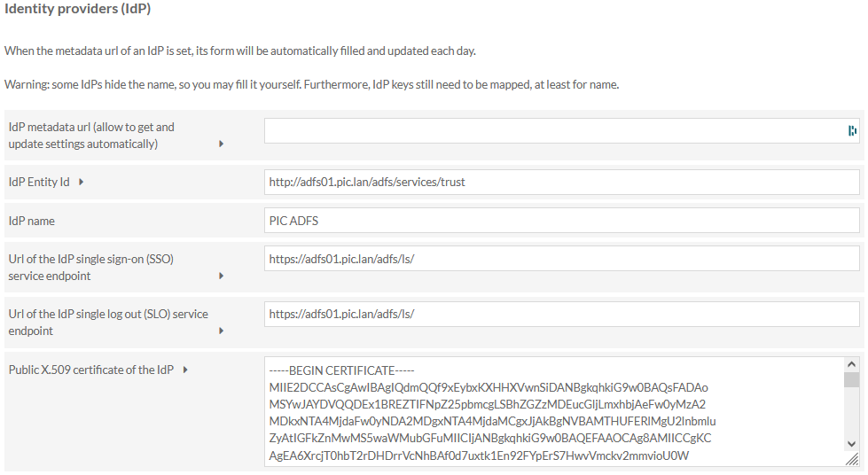Show help arrow for SSO service endpoint
The width and height of the screenshot is (868, 475).
click(221, 276)
